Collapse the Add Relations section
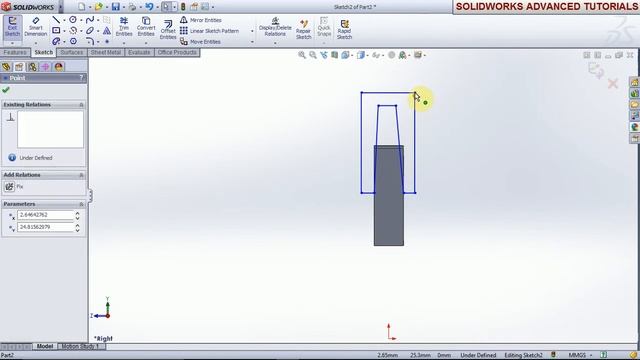 tap(81, 175)
